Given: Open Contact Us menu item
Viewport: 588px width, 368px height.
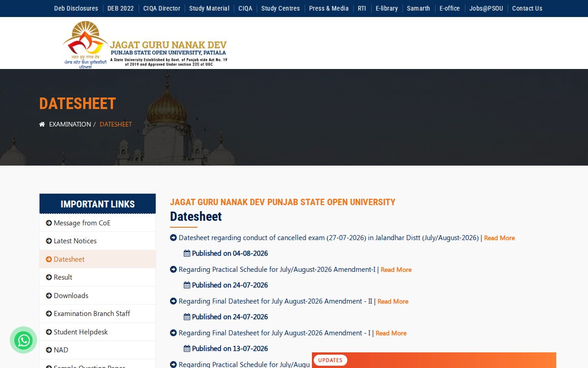Looking at the screenshot, I should point(527,8).
